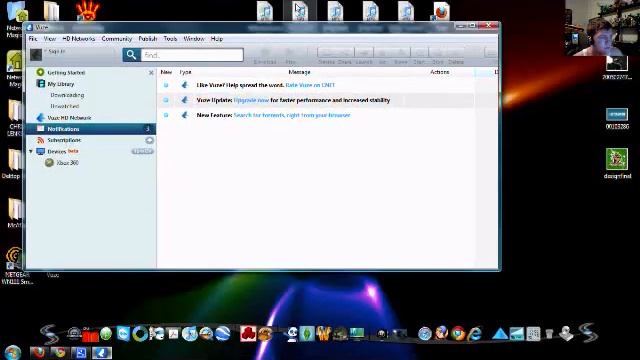Click the Delete toolbar button
Image resolution: width=640 pixels, height=360 pixels.
tap(456, 56)
